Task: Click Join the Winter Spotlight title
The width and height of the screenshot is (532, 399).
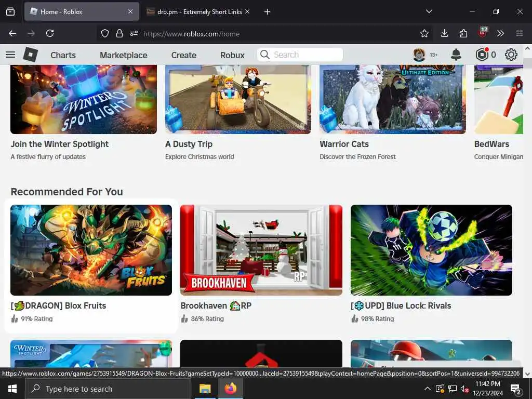Action: click(x=60, y=144)
